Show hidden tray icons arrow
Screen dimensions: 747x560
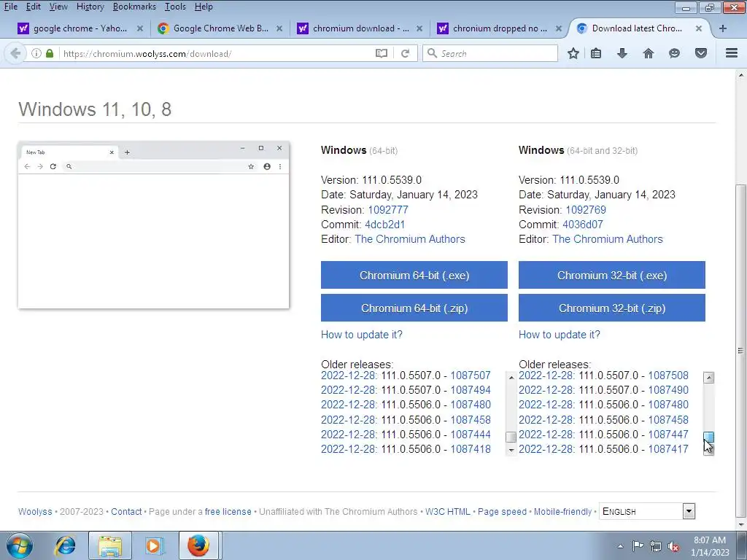coord(620,546)
